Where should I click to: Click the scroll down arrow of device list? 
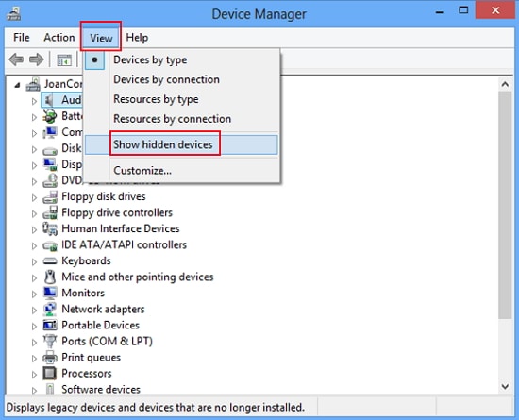505,386
